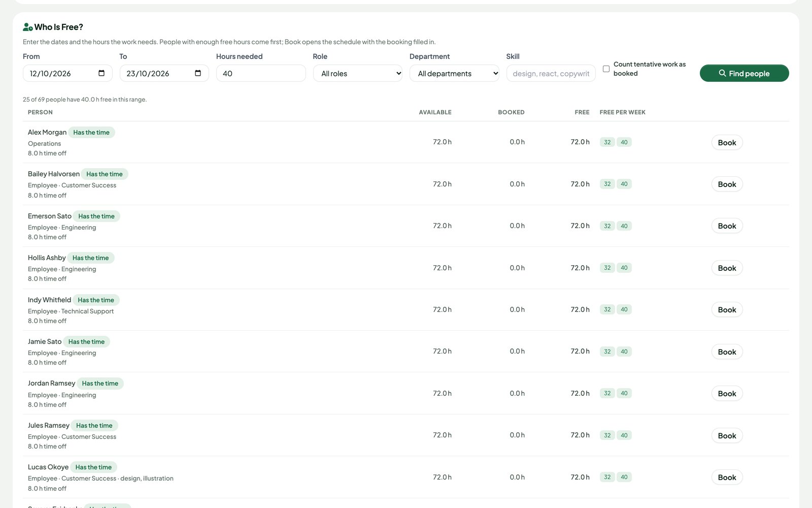The width and height of the screenshot is (812, 508).
Task: Open the To date calendar picker icon
Action: tap(198, 73)
